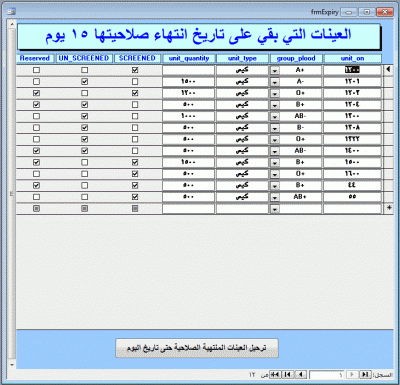The width and height of the screenshot is (400, 385).
Task: Tick UN_SCREENED checkbox in row ١٣٢٢
Action: point(85,139)
